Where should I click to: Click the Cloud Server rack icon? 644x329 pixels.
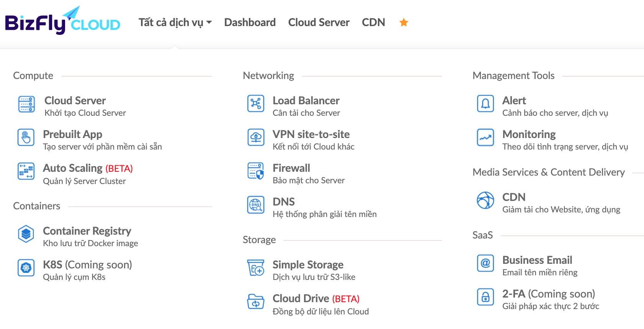26,104
